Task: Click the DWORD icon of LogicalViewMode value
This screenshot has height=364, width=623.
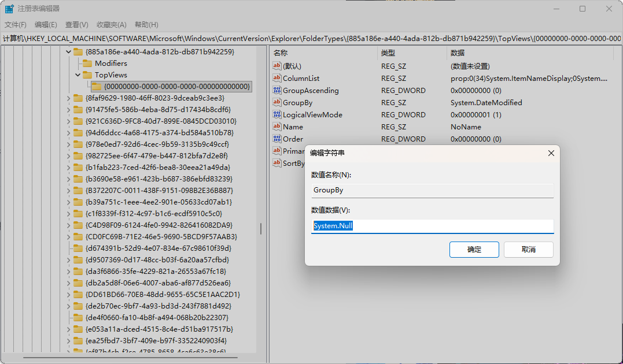Action: (277, 114)
